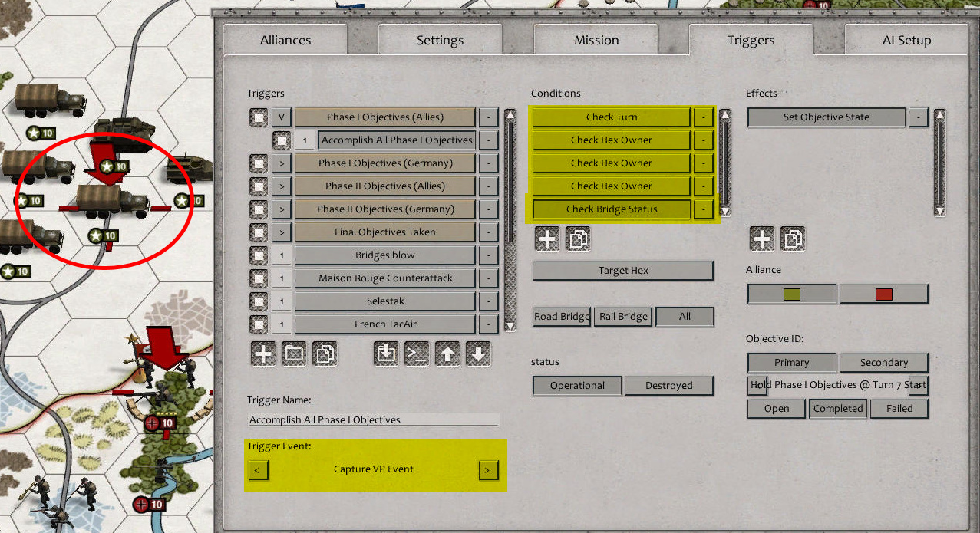980x533 pixels.
Task: Add a new condition with the plus icon
Action: [x=547, y=239]
